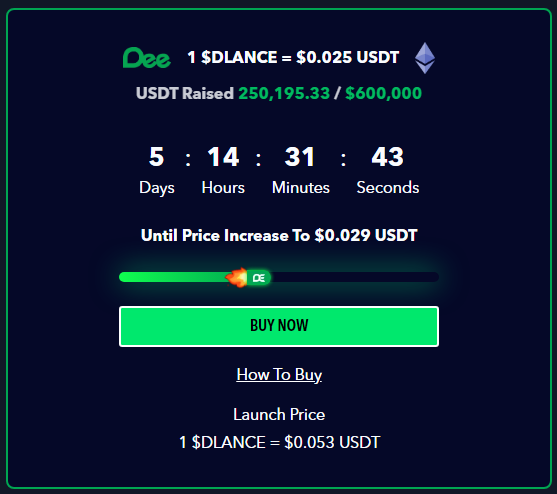Click the Ethereum diamond icon
Viewport: 557px width, 494px height.
[x=425, y=58]
